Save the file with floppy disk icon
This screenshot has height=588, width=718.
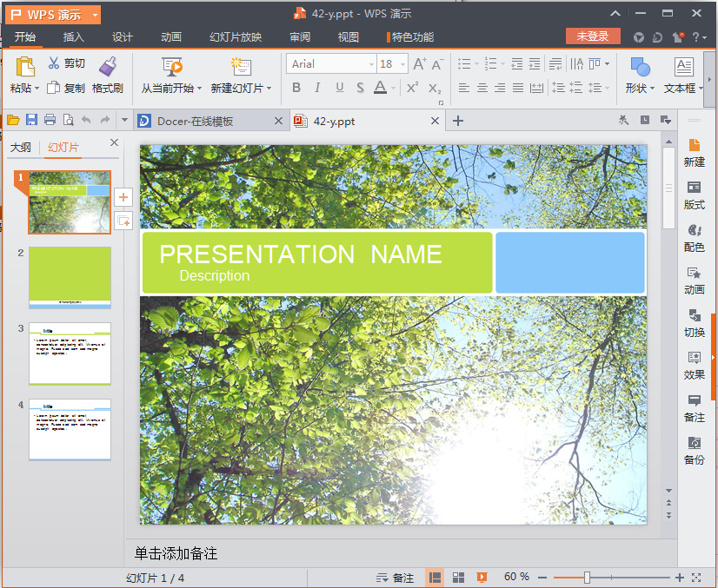tap(31, 120)
